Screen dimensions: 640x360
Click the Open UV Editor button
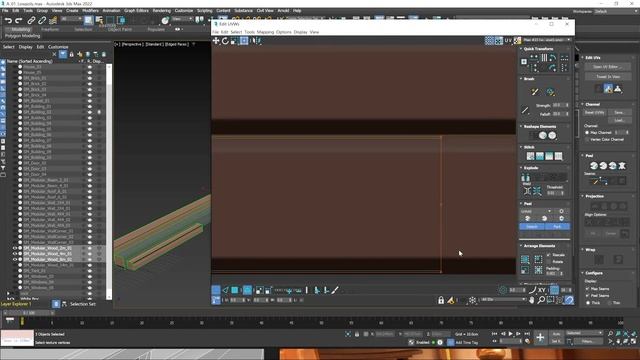[x=607, y=67]
